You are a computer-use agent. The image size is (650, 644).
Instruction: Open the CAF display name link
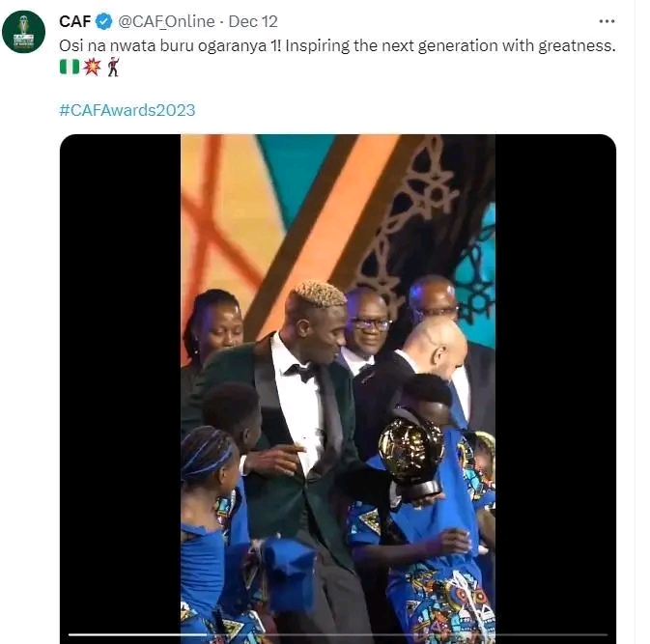74,21
